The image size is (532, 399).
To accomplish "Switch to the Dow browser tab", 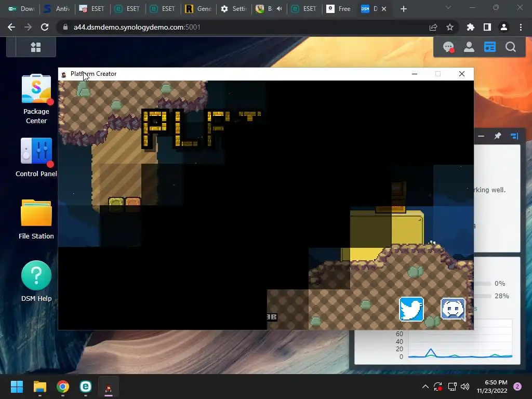I will [22, 9].
